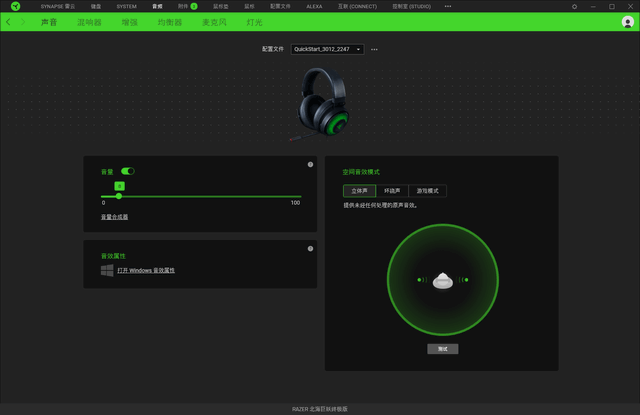Open the 附件 top menu item
This screenshot has height=415, width=640.
[183, 6]
